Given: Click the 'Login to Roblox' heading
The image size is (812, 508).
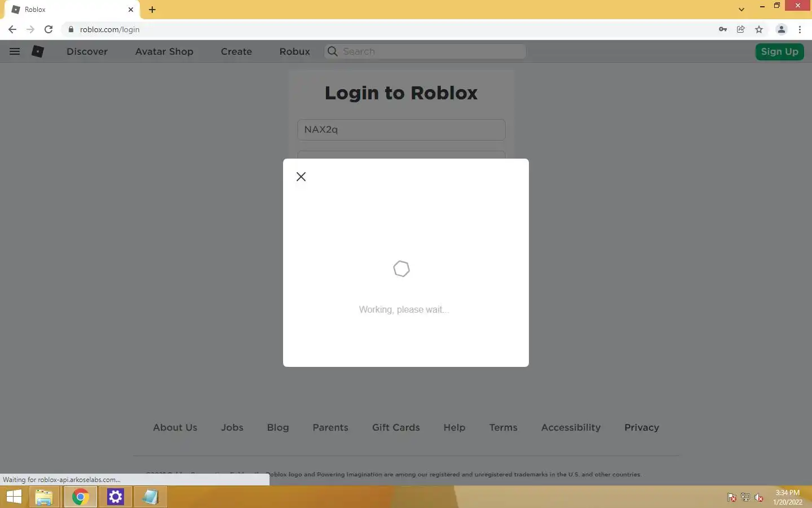Looking at the screenshot, I should (401, 93).
